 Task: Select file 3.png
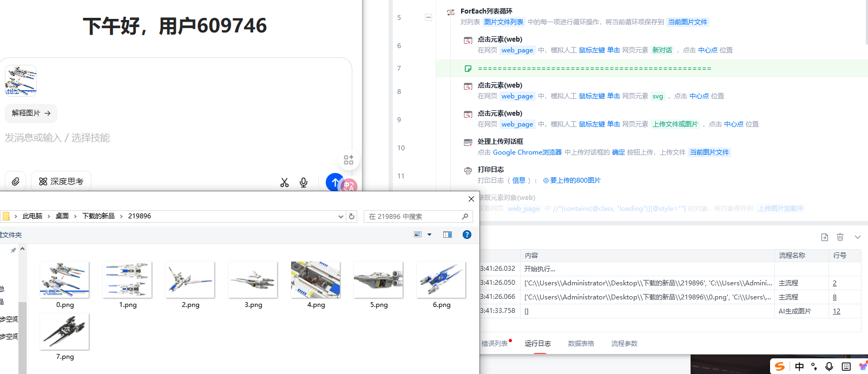253,286
